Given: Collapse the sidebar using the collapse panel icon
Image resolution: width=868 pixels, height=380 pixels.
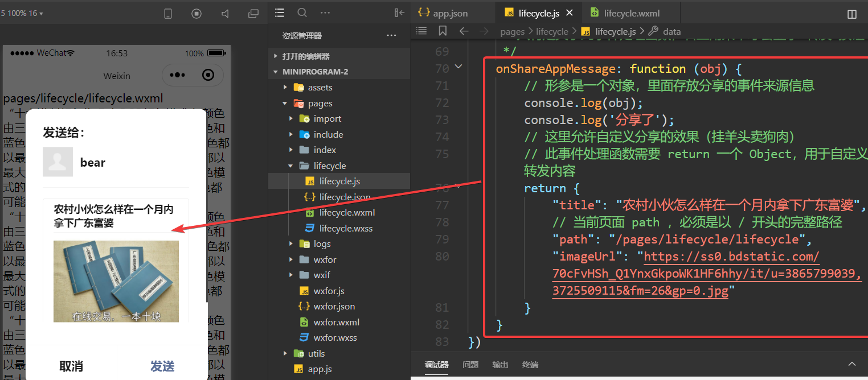Looking at the screenshot, I should 399,13.
